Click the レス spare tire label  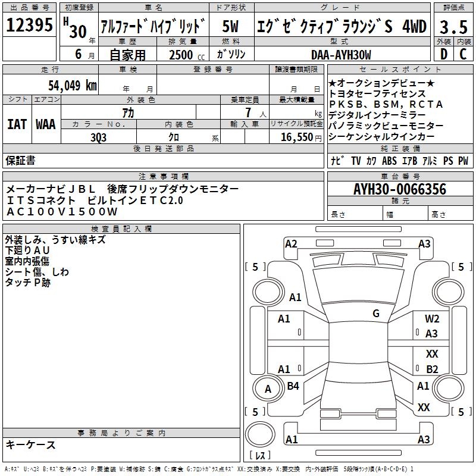[260, 455]
